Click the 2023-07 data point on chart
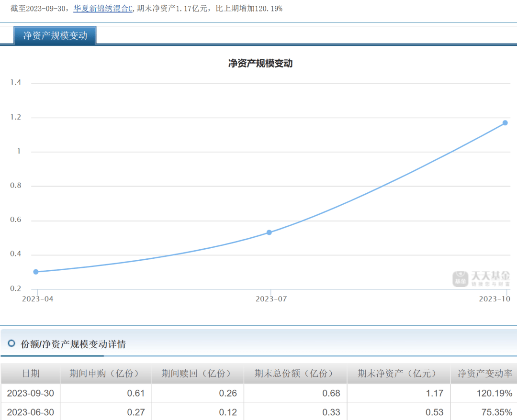Image resolution: width=517 pixels, height=420 pixels. [x=269, y=232]
